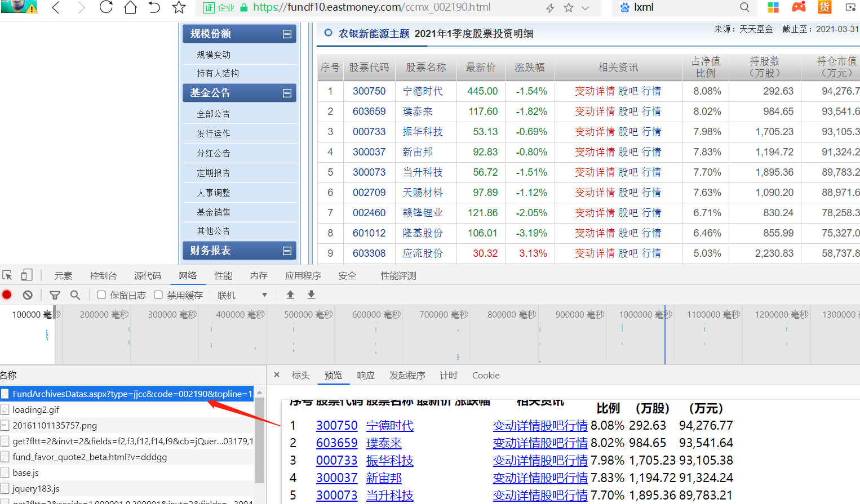Reload the page with the refresh icon

click(x=106, y=7)
